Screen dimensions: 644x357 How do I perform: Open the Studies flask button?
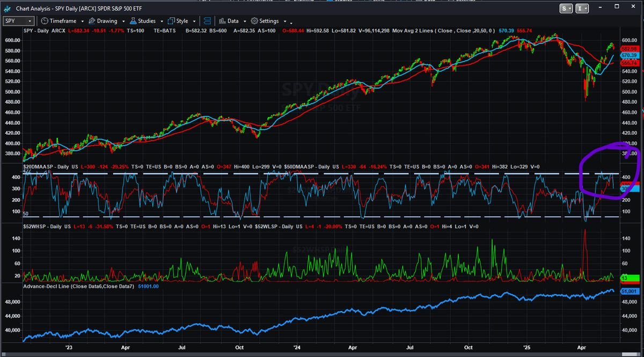(x=142, y=21)
